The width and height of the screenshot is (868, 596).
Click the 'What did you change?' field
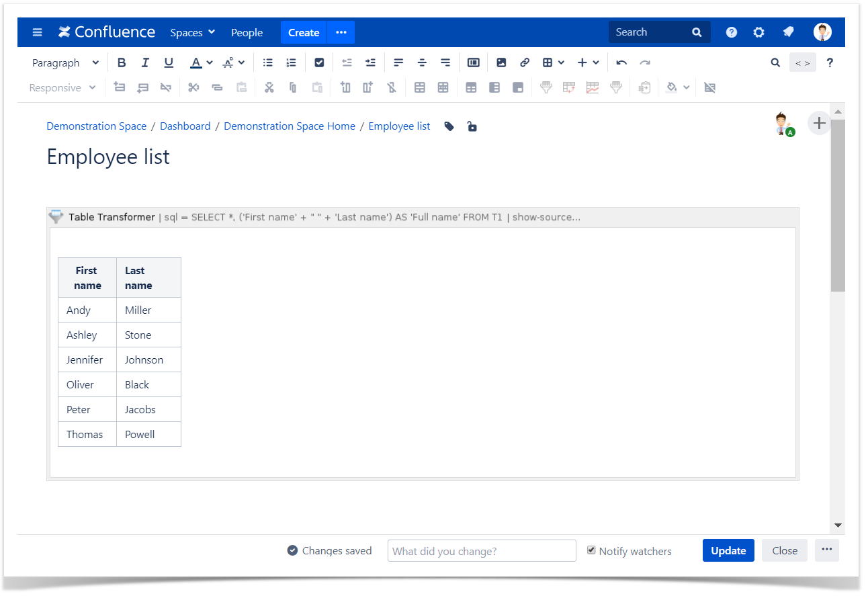coord(482,551)
